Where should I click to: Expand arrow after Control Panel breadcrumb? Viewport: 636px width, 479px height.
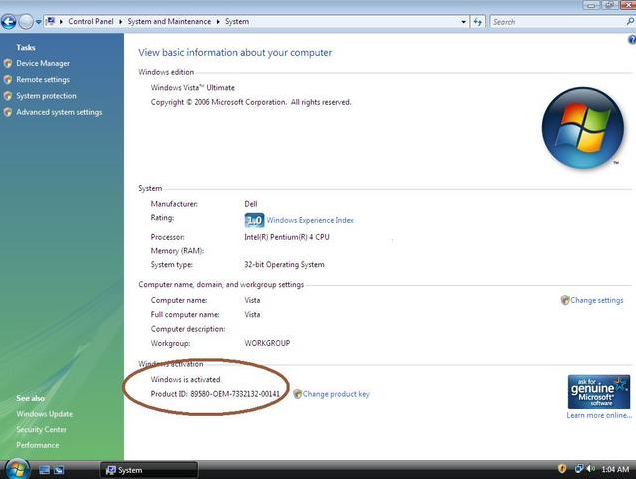pyautogui.click(x=120, y=22)
